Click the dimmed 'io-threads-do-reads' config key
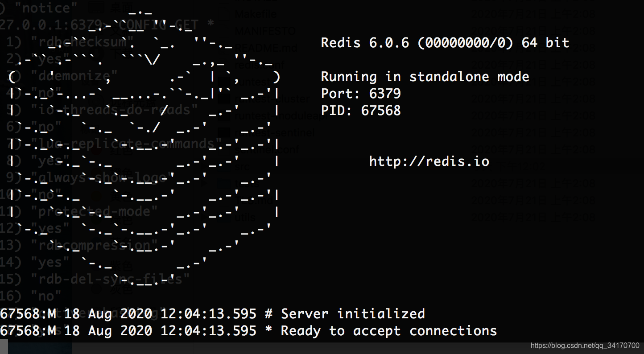 pyautogui.click(x=115, y=110)
